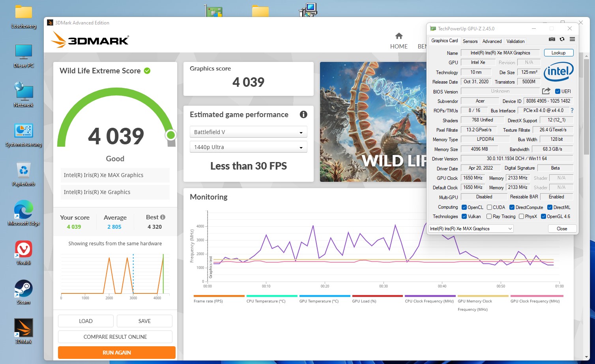The width and height of the screenshot is (595, 364).
Task: Click the Close button in GPU-Z
Action: pos(562,229)
